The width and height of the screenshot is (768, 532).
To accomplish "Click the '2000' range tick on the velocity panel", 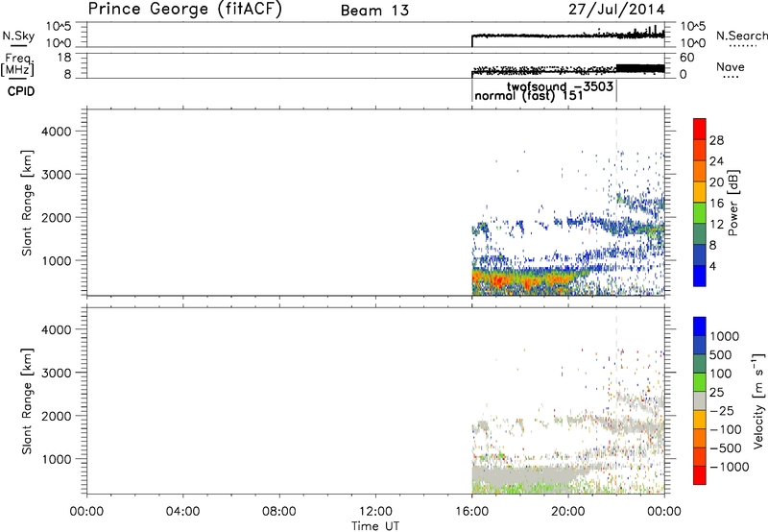I will [57, 416].
